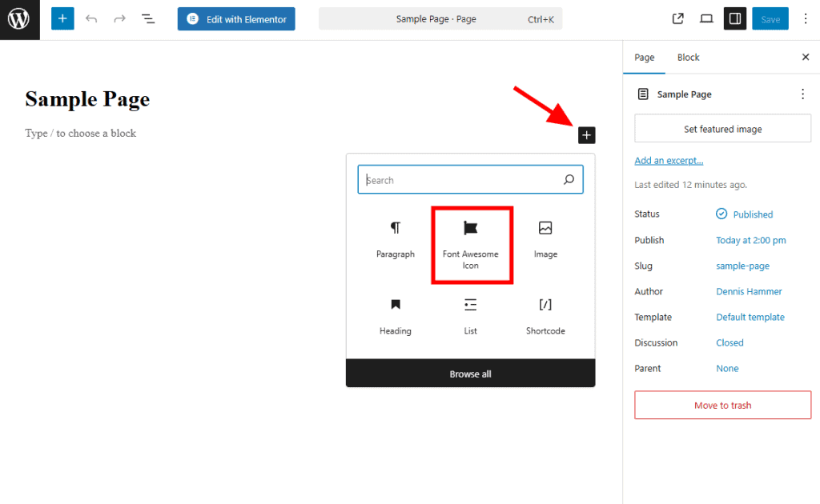Viewport: 820px width, 504px height.
Task: Open the Document Overview list icon
Action: click(148, 19)
